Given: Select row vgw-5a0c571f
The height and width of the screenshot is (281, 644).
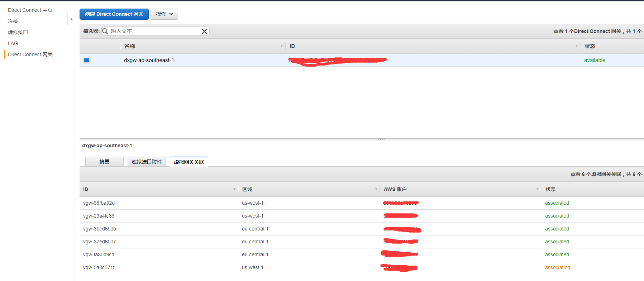Looking at the screenshot, I should click(362, 267).
